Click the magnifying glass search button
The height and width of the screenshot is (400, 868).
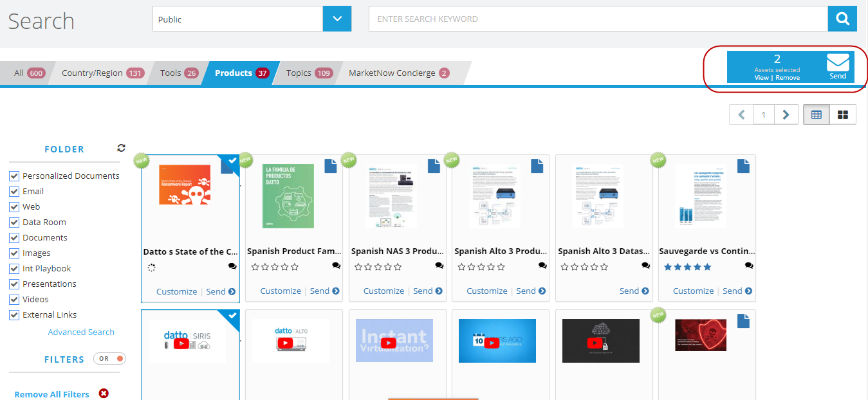[842, 19]
